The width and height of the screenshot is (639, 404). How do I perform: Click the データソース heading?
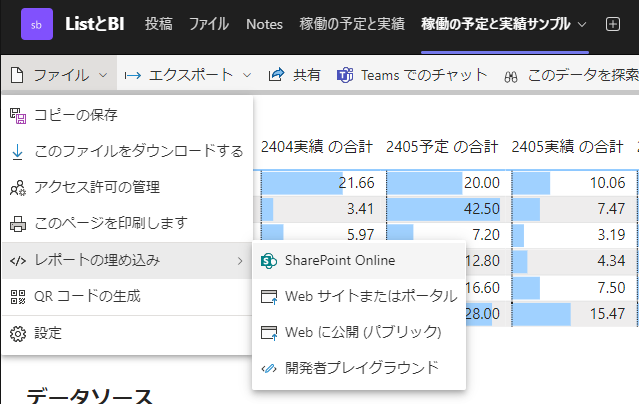click(89, 395)
